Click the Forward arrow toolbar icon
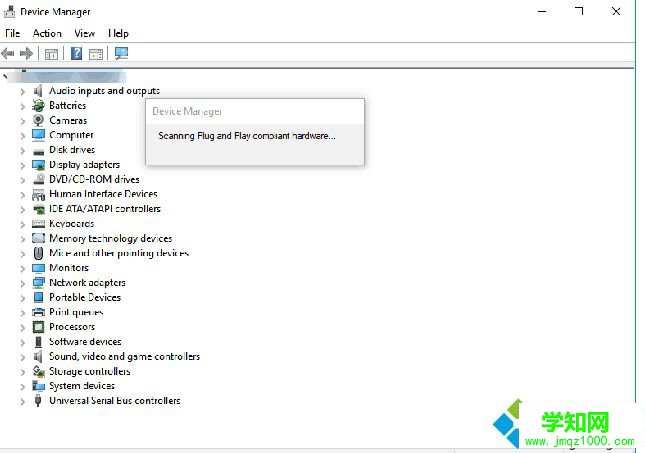Image resolution: width=646 pixels, height=453 pixels. tap(26, 53)
